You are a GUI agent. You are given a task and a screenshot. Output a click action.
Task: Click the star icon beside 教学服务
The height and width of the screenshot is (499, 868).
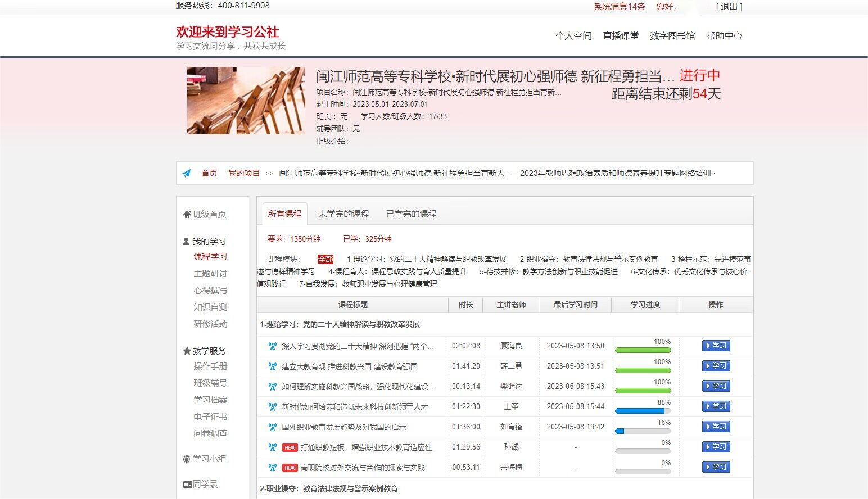(x=186, y=351)
